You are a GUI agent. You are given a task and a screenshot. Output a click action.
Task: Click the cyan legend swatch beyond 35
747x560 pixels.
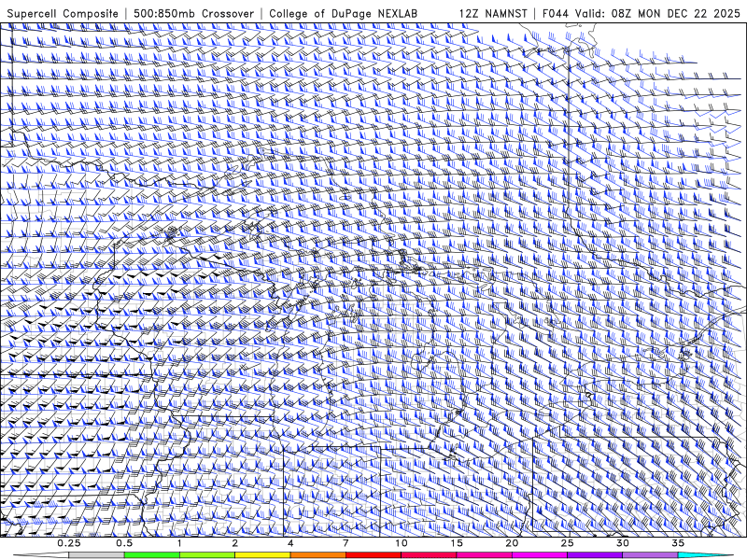click(x=705, y=555)
